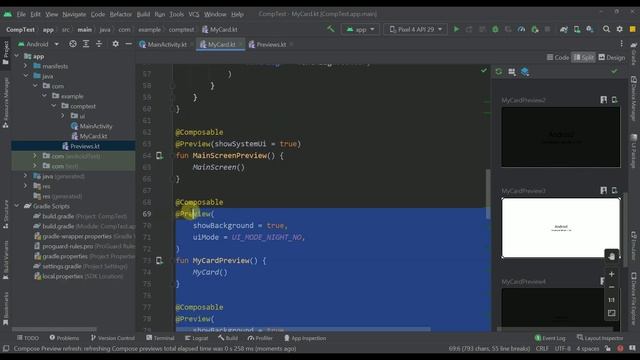Hide the Project tool window
The image size is (640, 360).
click(x=129, y=44)
